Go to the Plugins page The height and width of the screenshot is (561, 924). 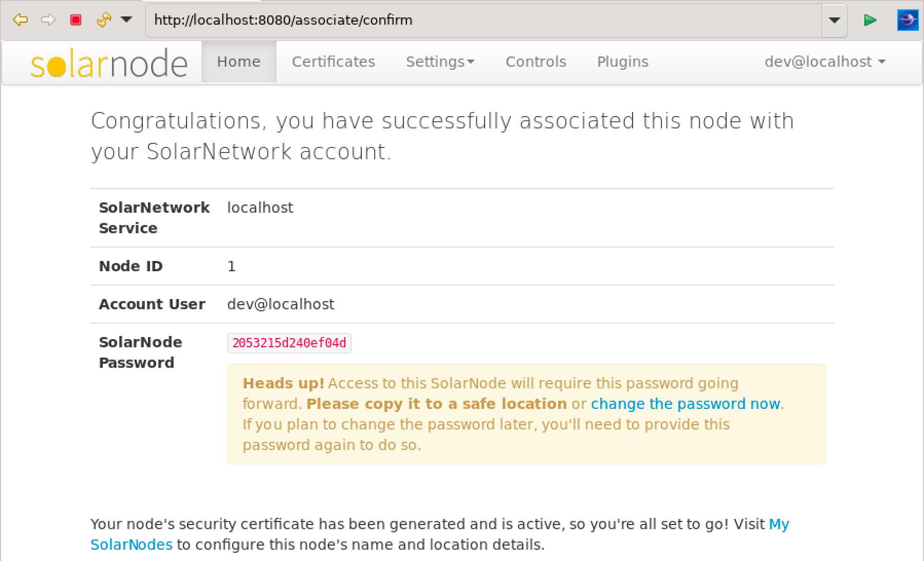click(622, 62)
